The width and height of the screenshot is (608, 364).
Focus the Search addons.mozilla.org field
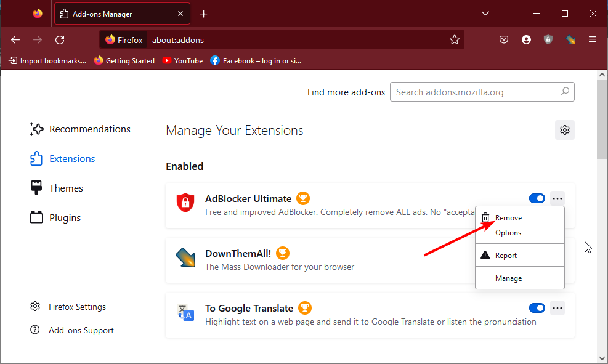tap(482, 92)
